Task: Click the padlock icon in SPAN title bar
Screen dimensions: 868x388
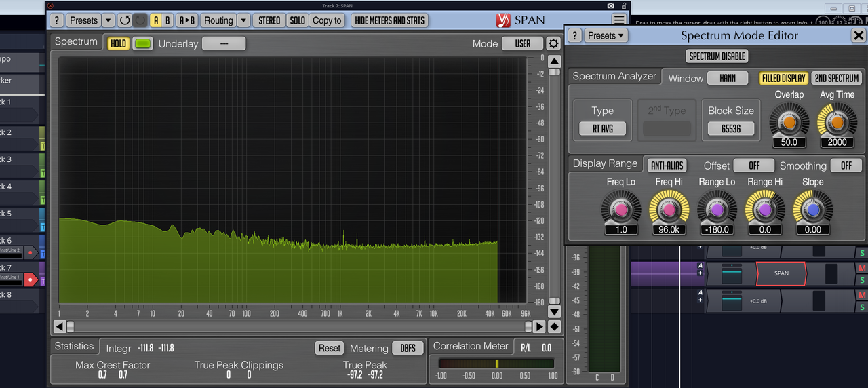Action: (623, 5)
